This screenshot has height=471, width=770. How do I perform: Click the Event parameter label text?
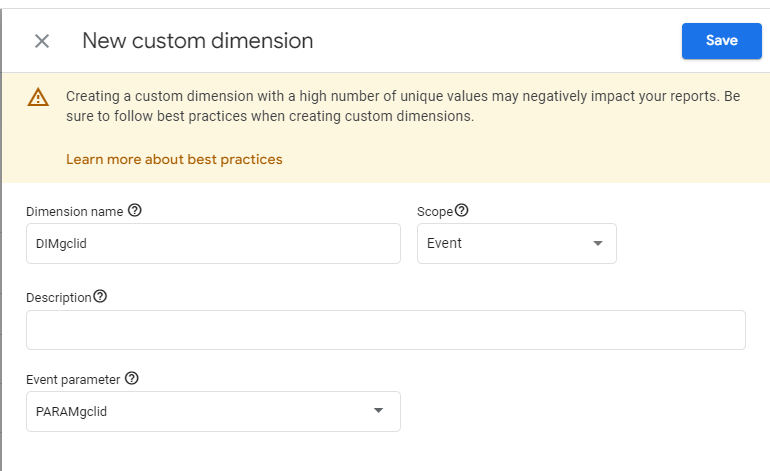[x=73, y=379]
